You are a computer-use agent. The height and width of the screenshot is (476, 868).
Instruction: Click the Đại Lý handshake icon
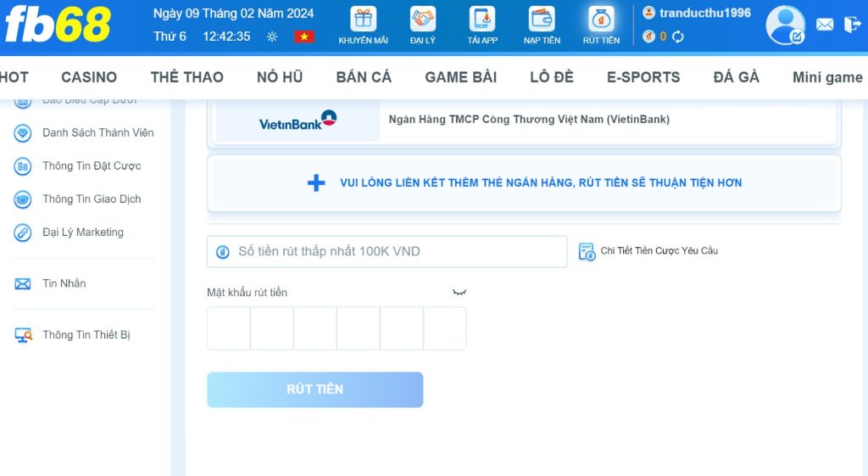pos(423,20)
